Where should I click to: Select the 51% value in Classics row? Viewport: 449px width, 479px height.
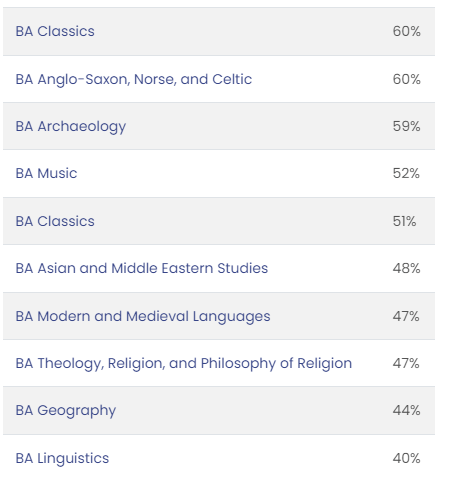point(404,221)
